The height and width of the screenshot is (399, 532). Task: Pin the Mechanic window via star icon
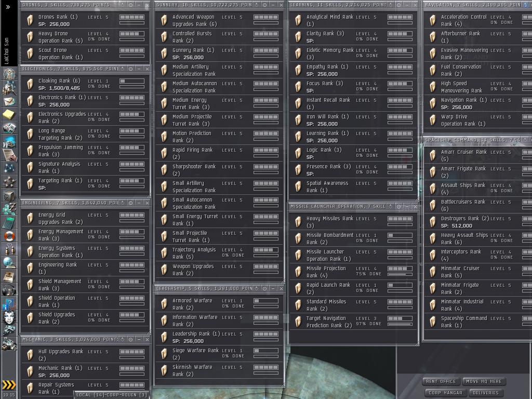coord(123,339)
